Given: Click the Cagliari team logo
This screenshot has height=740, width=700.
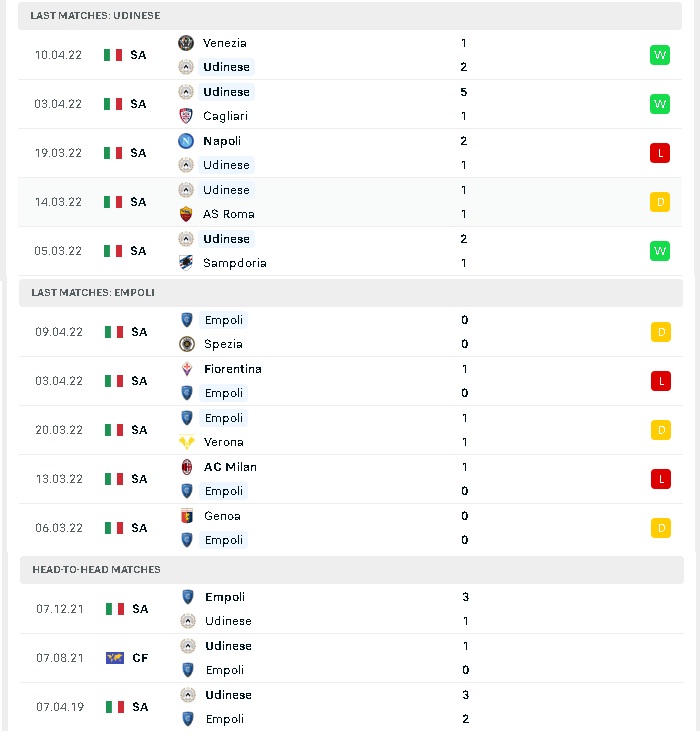Looking at the screenshot, I should point(186,116).
